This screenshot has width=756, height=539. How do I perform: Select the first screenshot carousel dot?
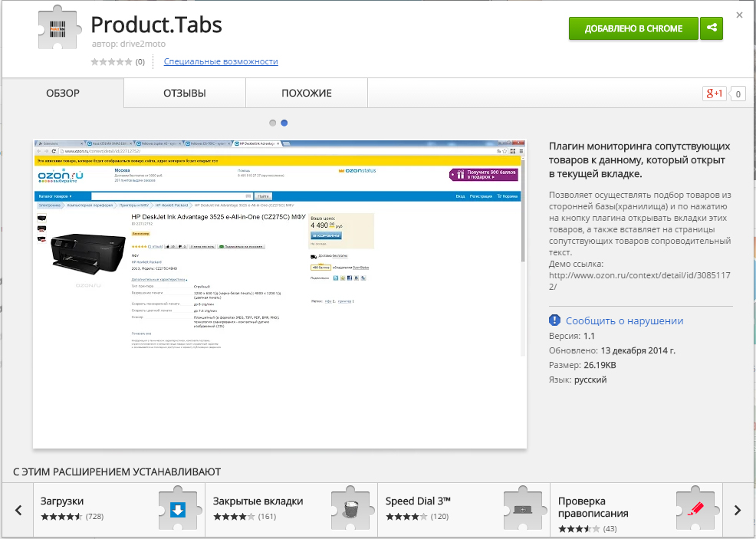(272, 123)
